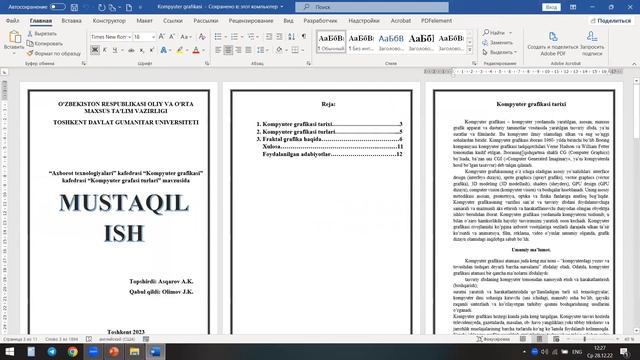Click the Decrease font size icon
640x360 pixels.
tap(172, 37)
